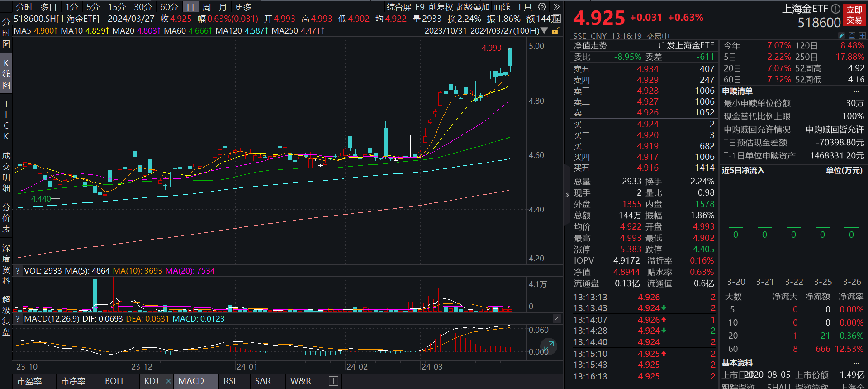Open the 更多 periods menu
The height and width of the screenshot is (389, 868).
(x=243, y=7)
